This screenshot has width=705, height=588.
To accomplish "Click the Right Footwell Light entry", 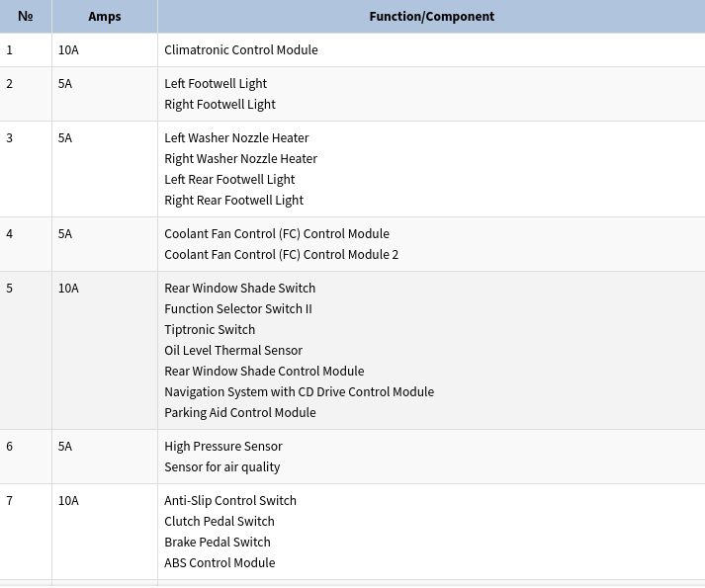I will [220, 105].
